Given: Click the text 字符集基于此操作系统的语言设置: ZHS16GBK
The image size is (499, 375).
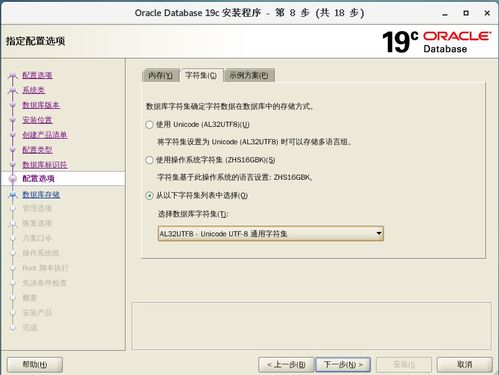Looking at the screenshot, I should pyautogui.click(x=235, y=178).
